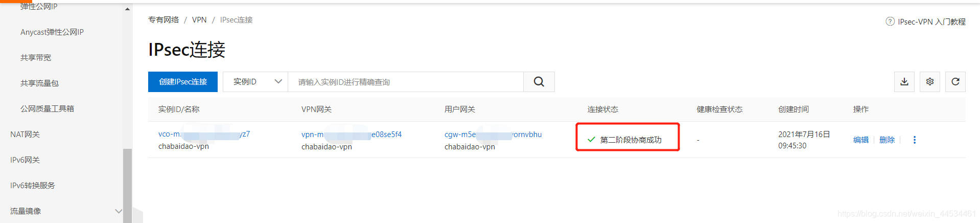Open the cgw- customer gateway link

493,134
